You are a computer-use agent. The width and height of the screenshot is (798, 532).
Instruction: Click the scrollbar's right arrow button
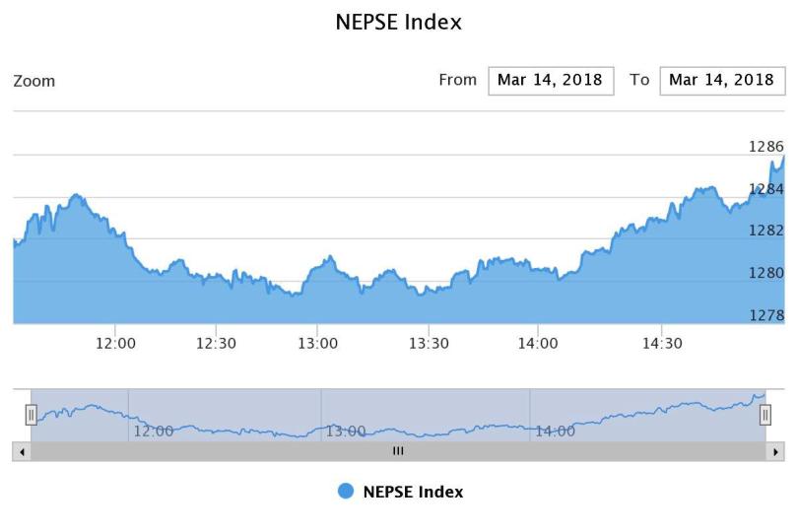click(775, 451)
